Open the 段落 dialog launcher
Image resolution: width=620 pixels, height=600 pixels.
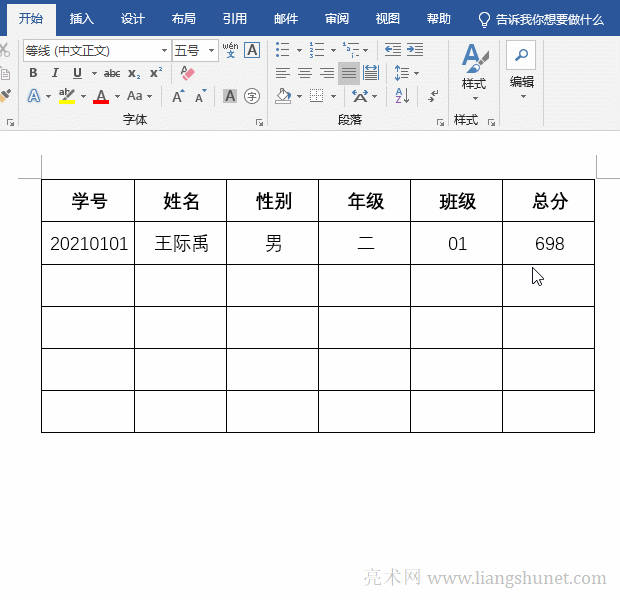click(x=440, y=123)
